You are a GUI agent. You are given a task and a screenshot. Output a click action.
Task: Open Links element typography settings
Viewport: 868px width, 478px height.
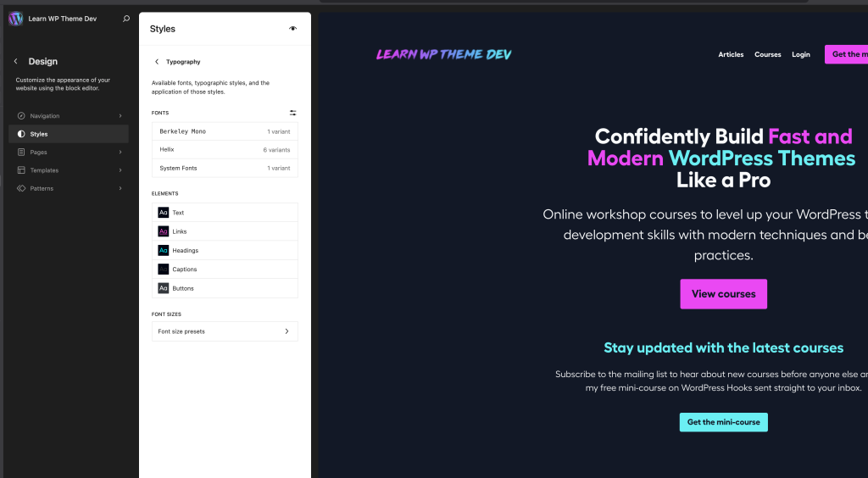point(225,231)
